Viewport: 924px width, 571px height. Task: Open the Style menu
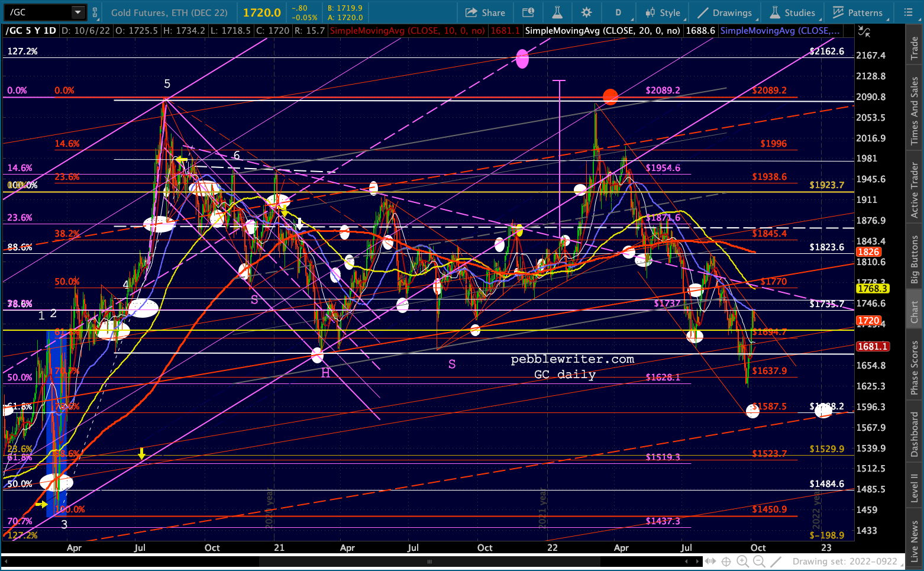[663, 12]
